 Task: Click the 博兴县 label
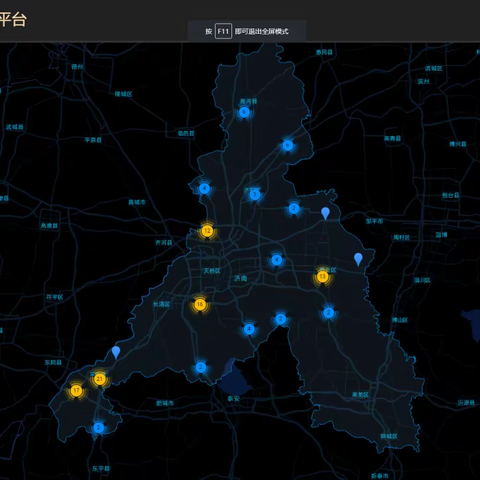(x=458, y=144)
